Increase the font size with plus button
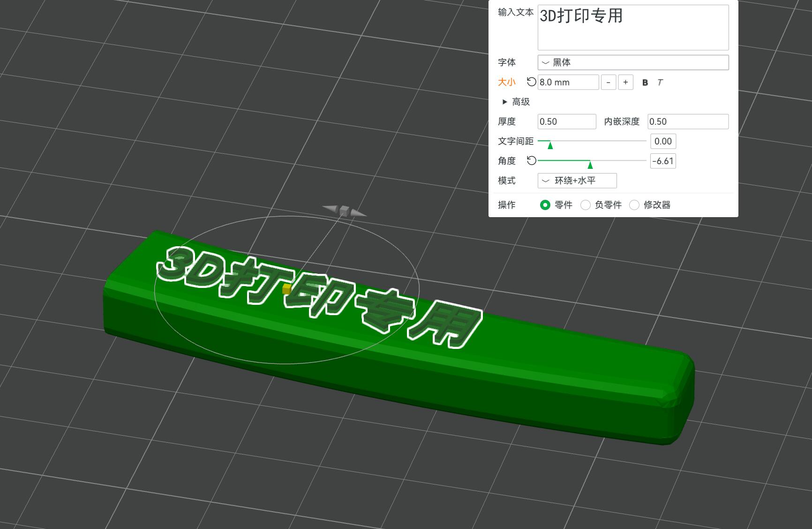The image size is (812, 529). coord(625,82)
